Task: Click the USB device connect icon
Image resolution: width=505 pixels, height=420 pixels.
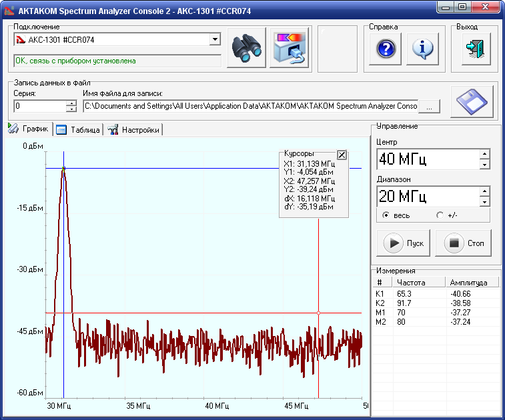Action: pos(290,47)
